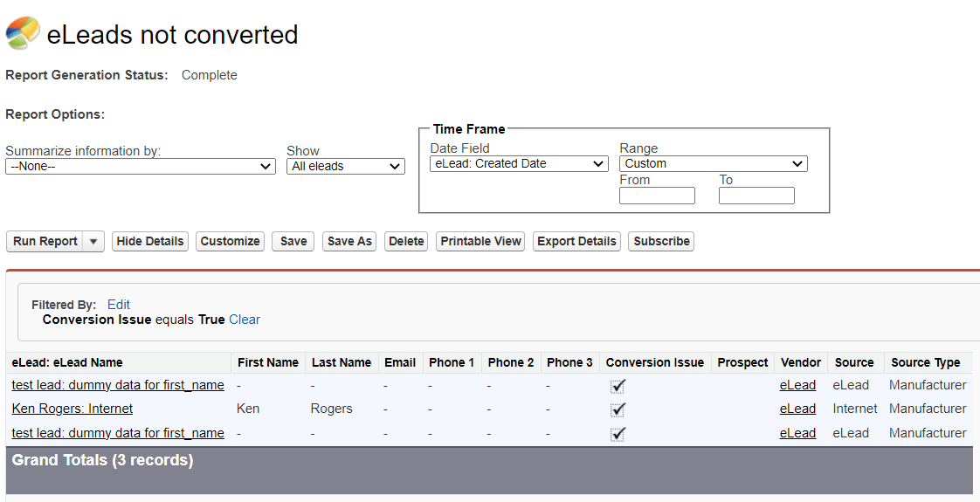Open the Date Field dropdown

(x=519, y=163)
